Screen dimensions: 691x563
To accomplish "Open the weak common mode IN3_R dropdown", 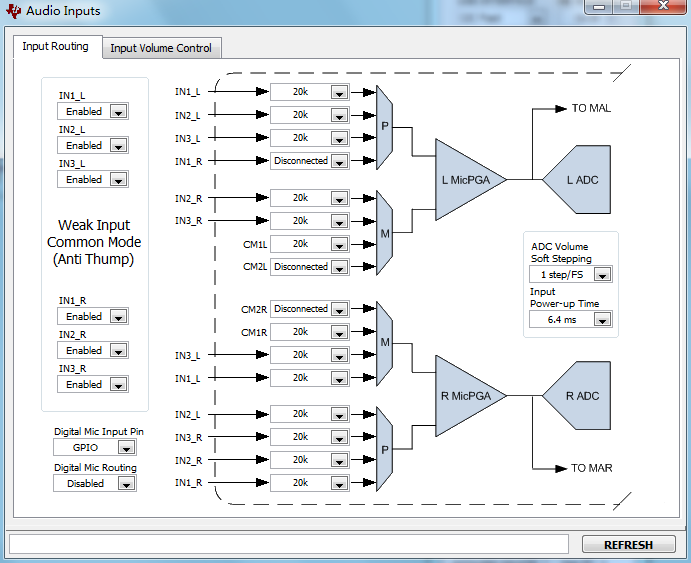I will 93,384.
